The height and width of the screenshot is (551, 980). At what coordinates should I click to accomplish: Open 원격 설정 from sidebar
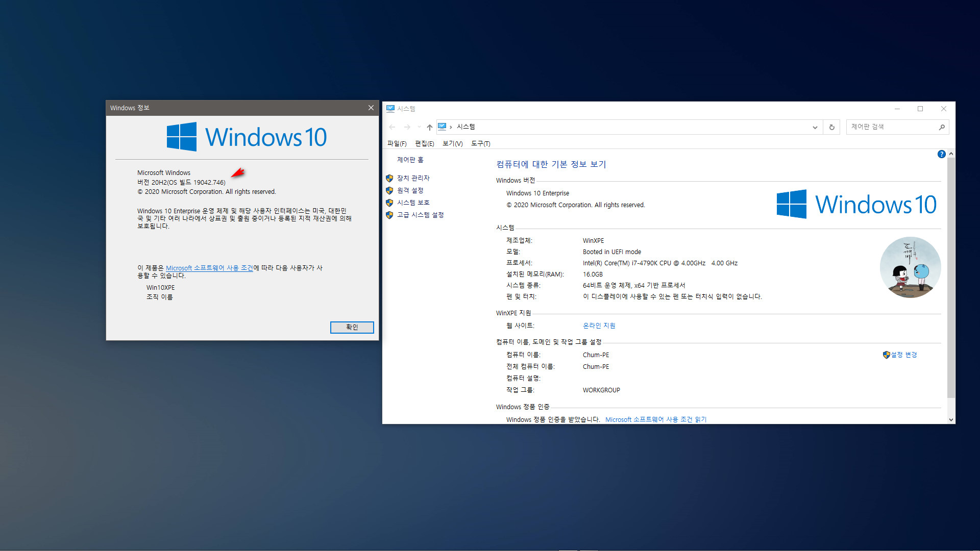coord(410,190)
